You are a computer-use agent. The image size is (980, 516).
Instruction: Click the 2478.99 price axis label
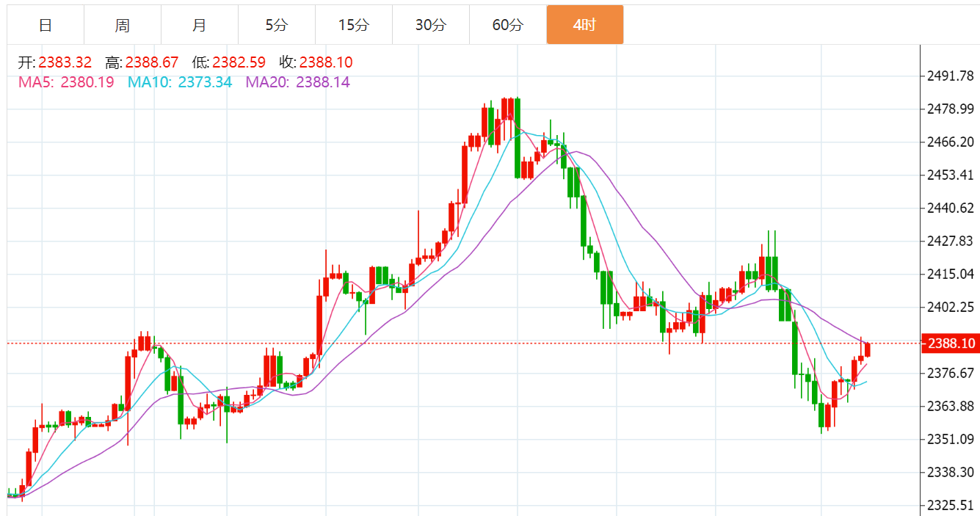(951, 109)
